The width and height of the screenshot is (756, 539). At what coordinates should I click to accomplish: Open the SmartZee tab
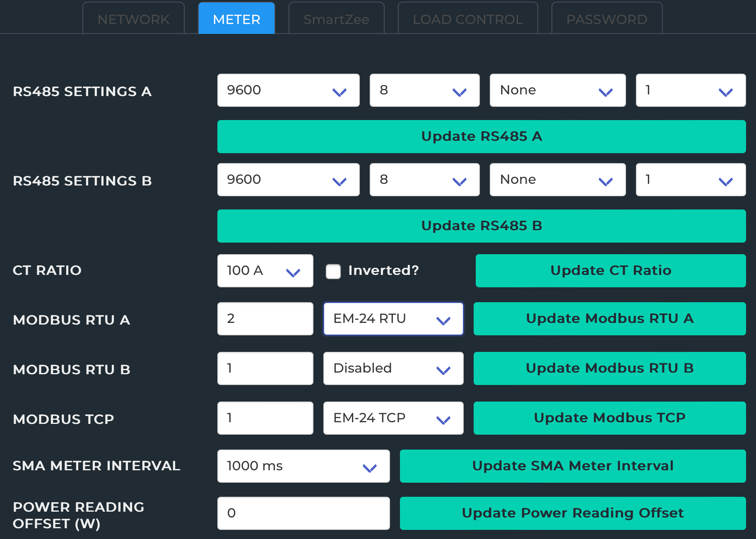click(336, 19)
